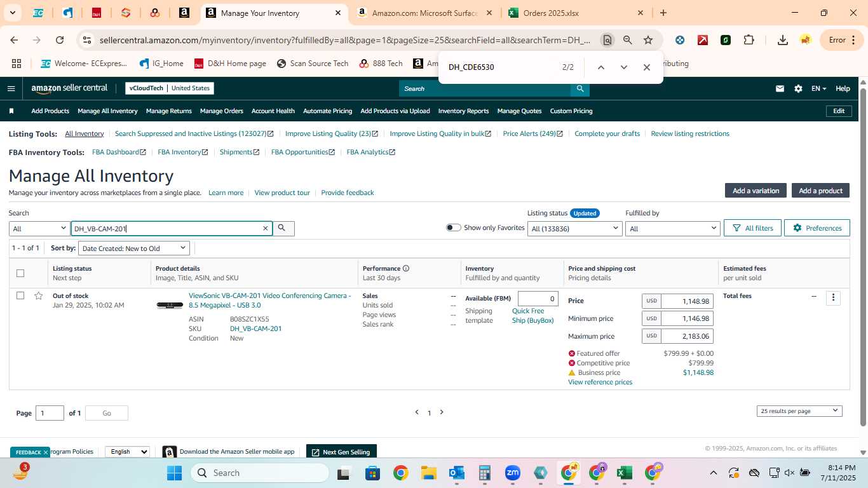Go to previous find-in-page match
868x488 pixels.
600,67
